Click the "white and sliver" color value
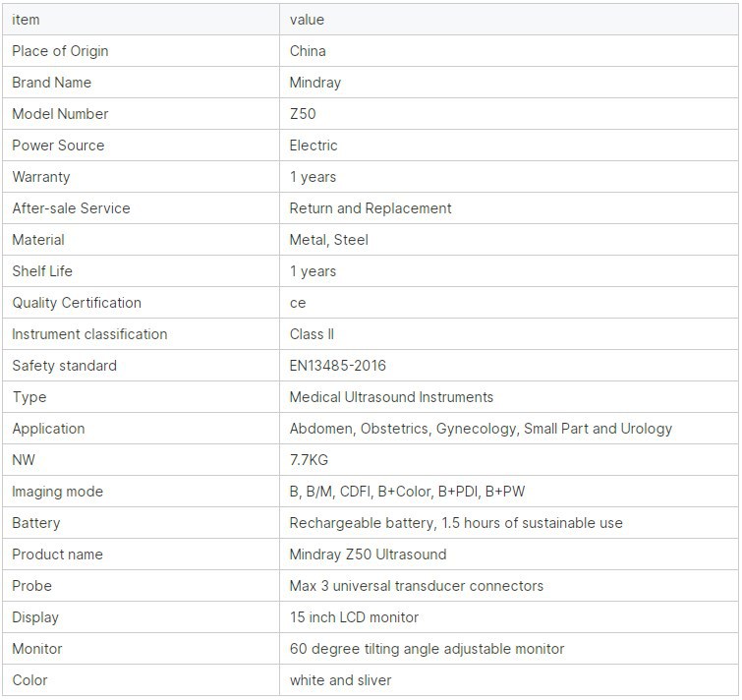 tap(340, 680)
